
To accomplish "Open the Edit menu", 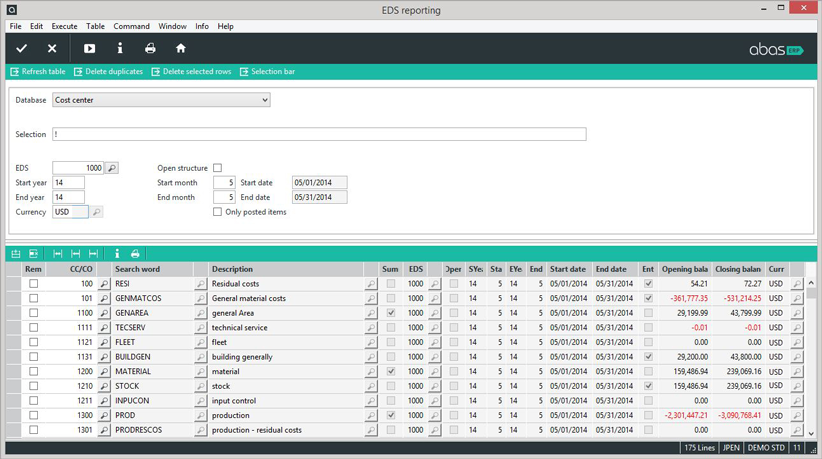I will click(36, 26).
